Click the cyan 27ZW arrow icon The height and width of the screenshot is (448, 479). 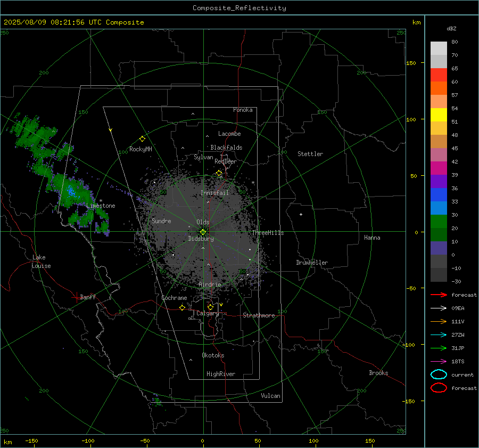coord(439,335)
